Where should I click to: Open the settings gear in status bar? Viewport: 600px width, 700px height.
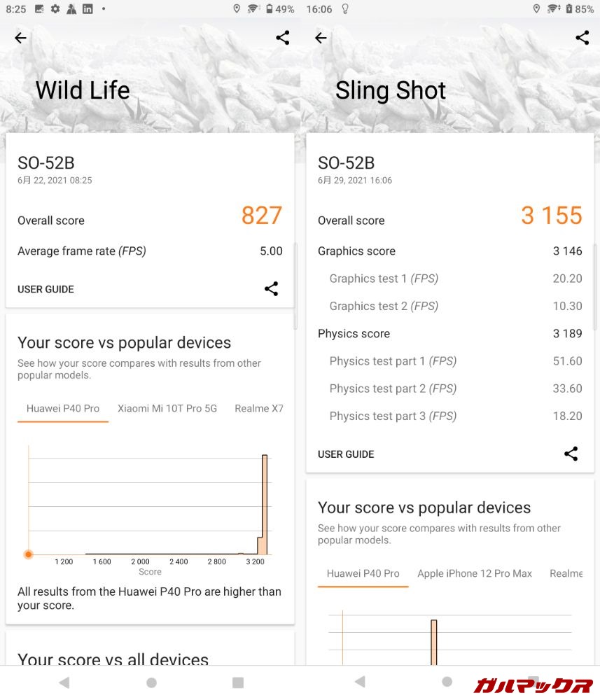[x=55, y=9]
